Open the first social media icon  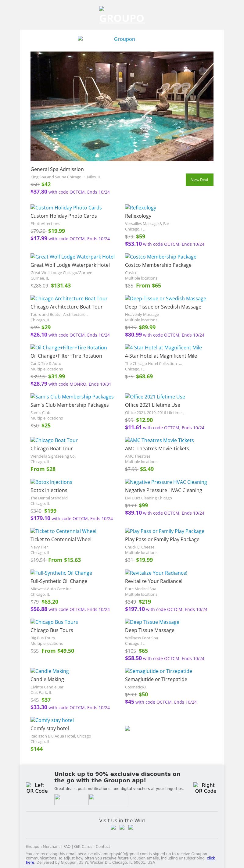pyautogui.click(x=113, y=827)
